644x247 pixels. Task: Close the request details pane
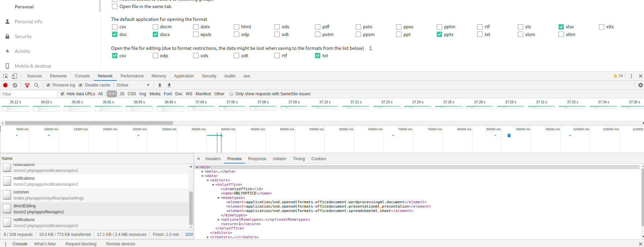click(199, 159)
